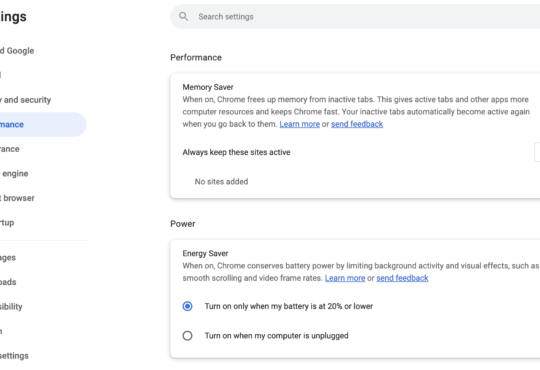Screen dimensions: 540x370
Task: Click send feedback link under Memory Saver
Action: 357,124
